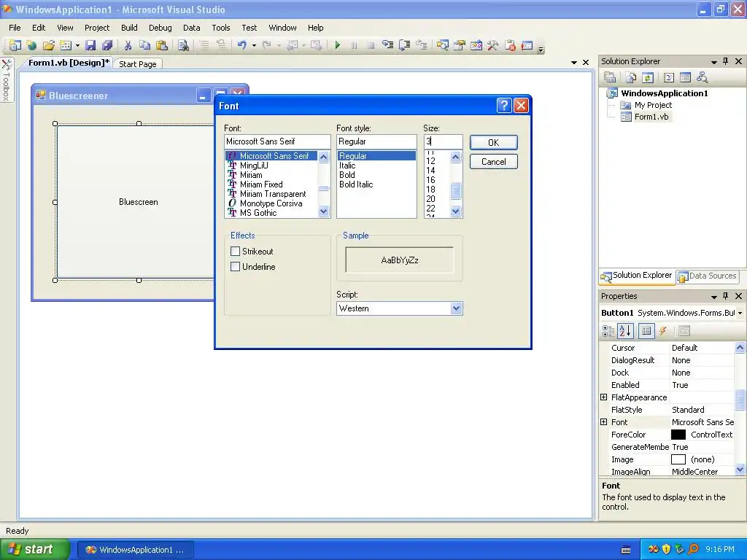The image size is (747, 560).
Task: Start debugging with the green play icon
Action: (337, 45)
